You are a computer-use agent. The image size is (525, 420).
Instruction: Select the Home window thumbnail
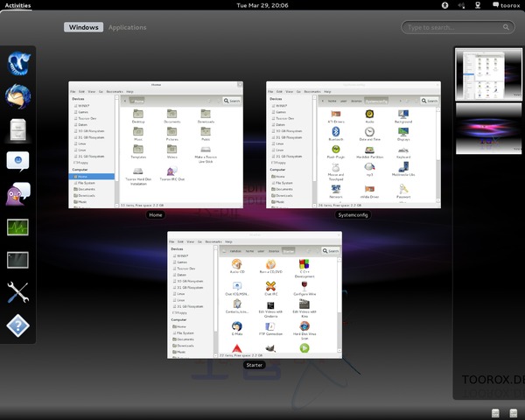click(157, 144)
